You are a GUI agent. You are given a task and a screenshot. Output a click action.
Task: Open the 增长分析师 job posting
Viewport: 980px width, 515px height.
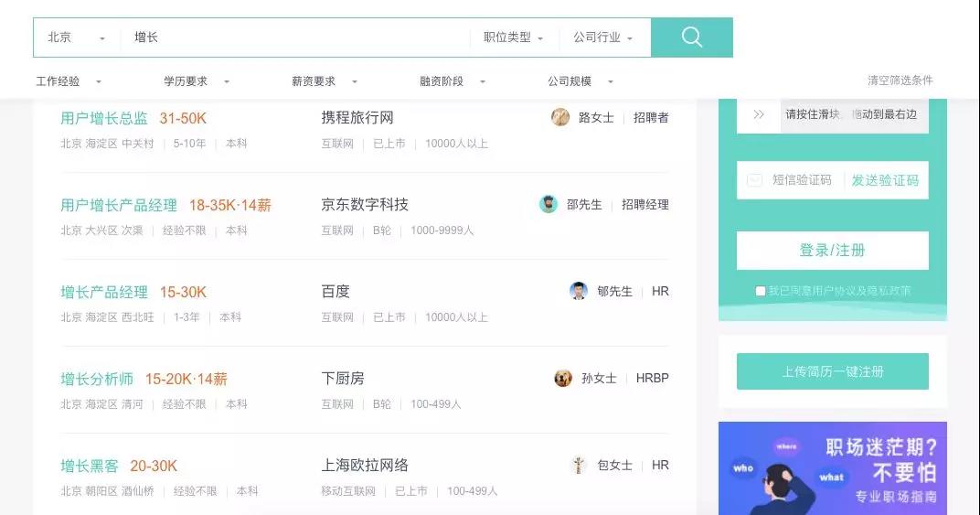pyautogui.click(x=97, y=380)
